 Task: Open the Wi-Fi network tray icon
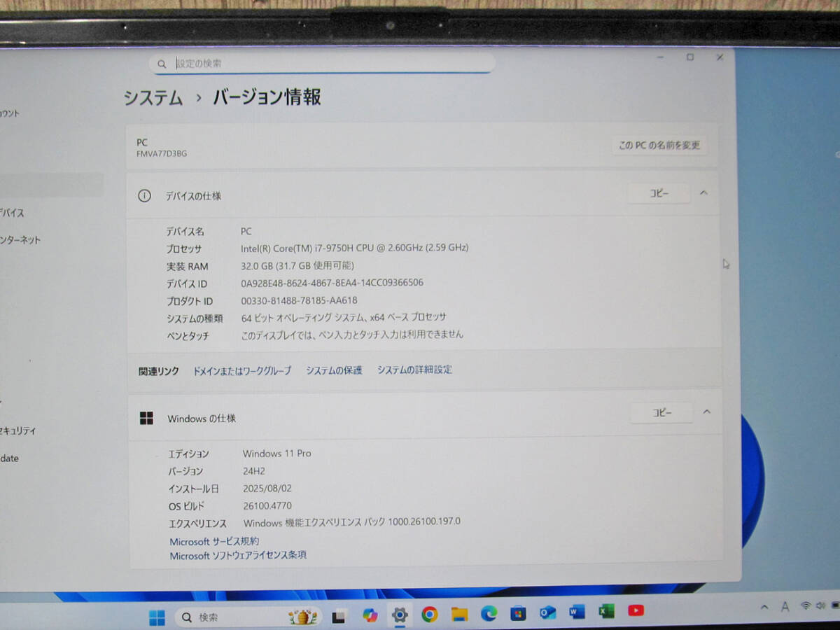(805, 605)
